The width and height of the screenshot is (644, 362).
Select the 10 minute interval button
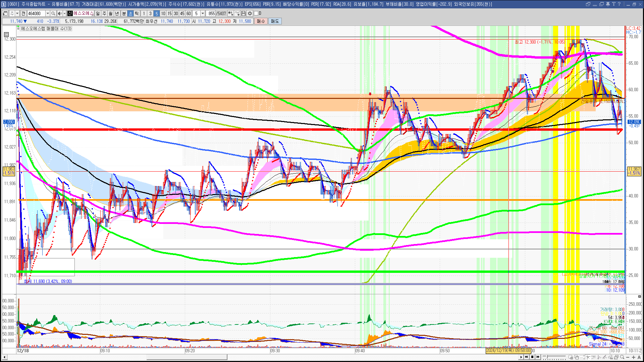163,13
